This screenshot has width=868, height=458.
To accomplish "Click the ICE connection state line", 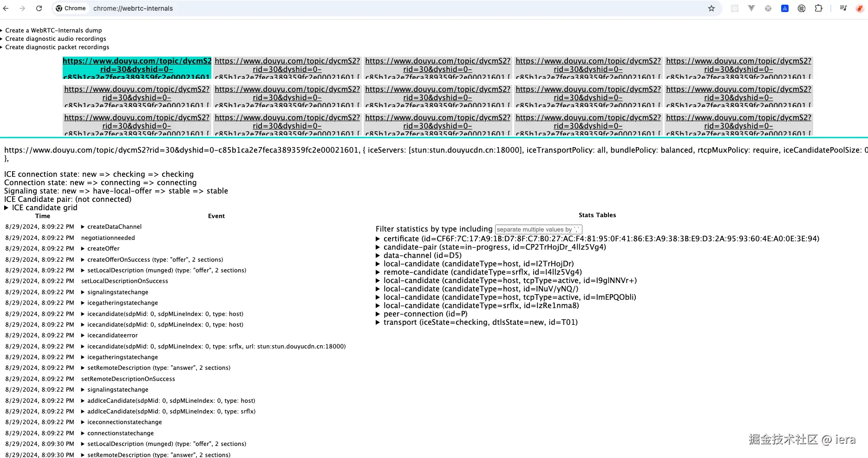I will pyautogui.click(x=99, y=174).
